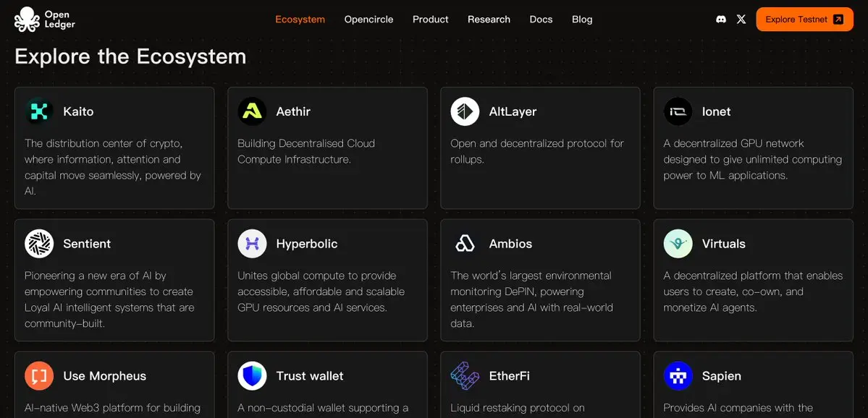This screenshot has height=418, width=868.
Task: Click Virtuals' monetize AI agents description
Action: 754,291
